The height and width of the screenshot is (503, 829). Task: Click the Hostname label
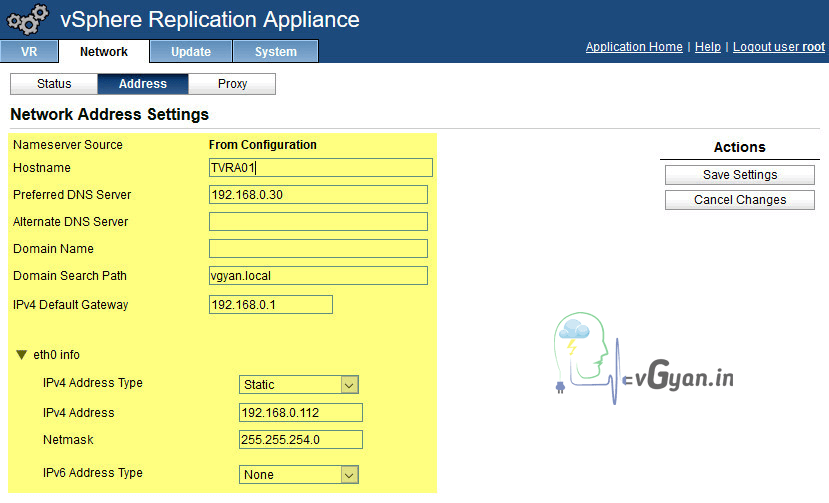42,168
